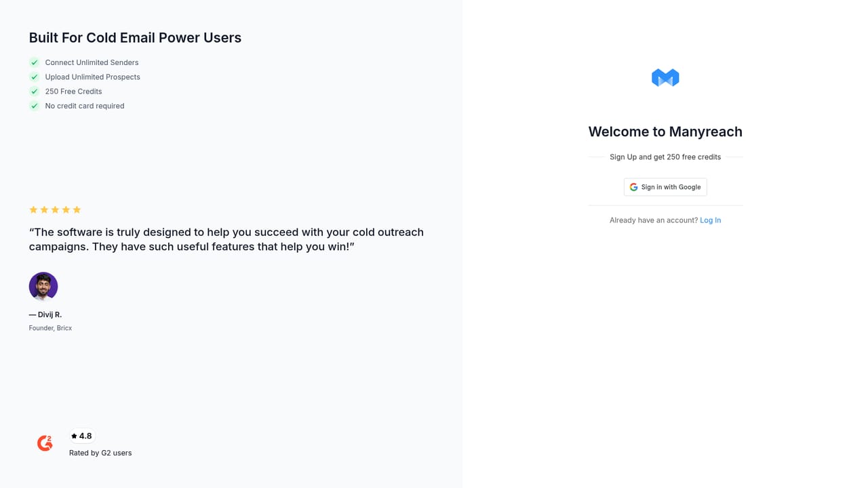The height and width of the screenshot is (488, 868).
Task: Click the 'Upload Unlimited Prospects' text
Action: coord(93,77)
